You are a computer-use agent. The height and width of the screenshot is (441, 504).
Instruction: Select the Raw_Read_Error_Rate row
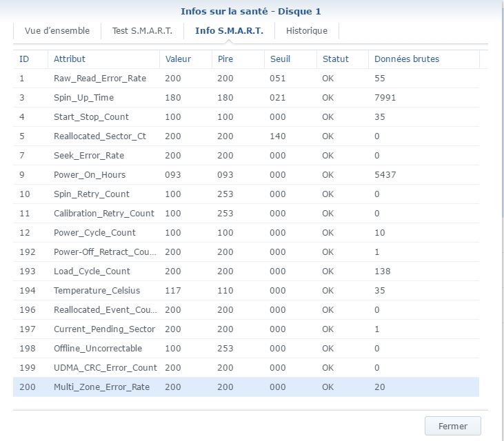pyautogui.click(x=246, y=79)
